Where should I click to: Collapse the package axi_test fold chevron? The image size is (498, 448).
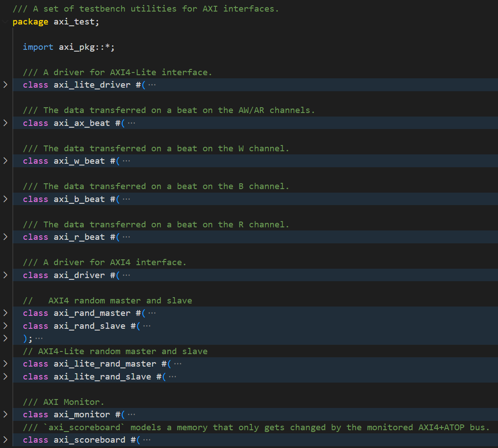[x=5, y=22]
